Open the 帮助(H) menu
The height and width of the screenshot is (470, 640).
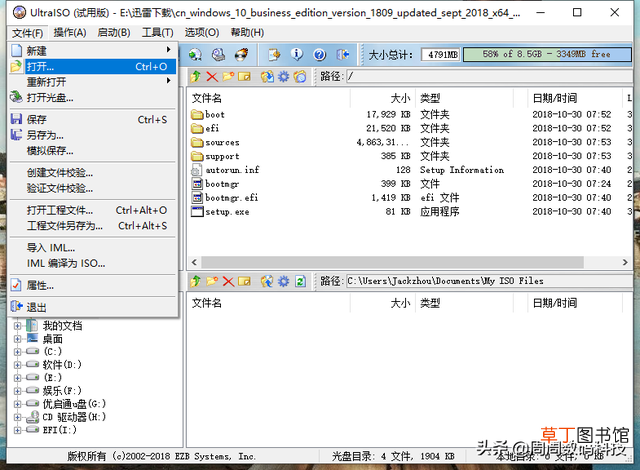(x=247, y=32)
